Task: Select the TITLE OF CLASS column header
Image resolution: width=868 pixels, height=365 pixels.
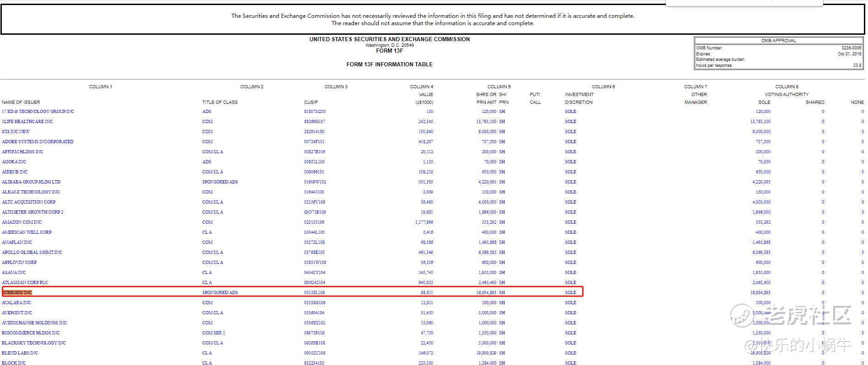Action: 220,102
